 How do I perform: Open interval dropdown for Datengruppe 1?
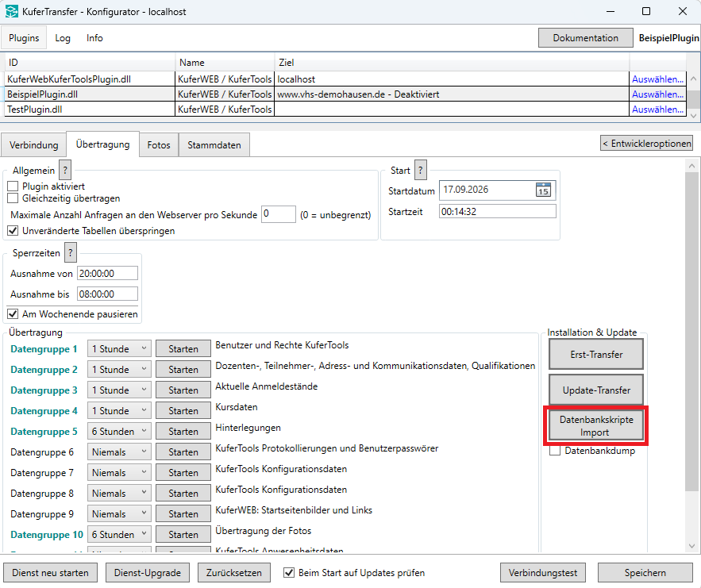[x=119, y=348]
